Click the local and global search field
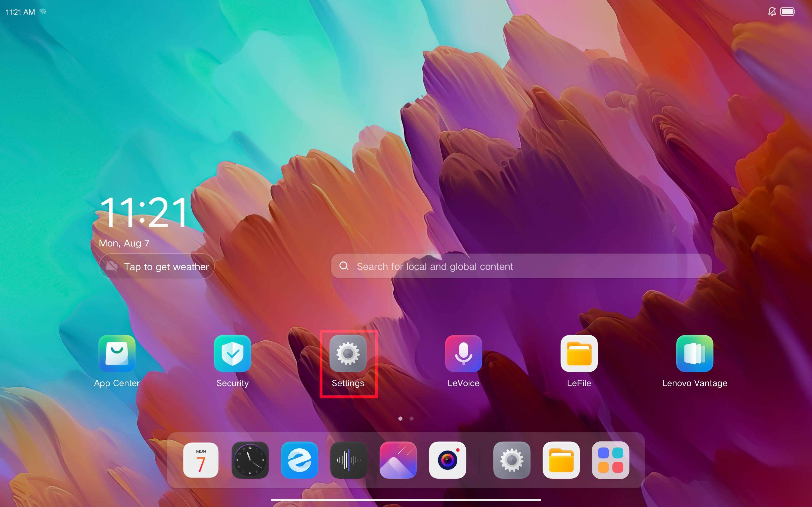This screenshot has width=812, height=507. tap(521, 266)
